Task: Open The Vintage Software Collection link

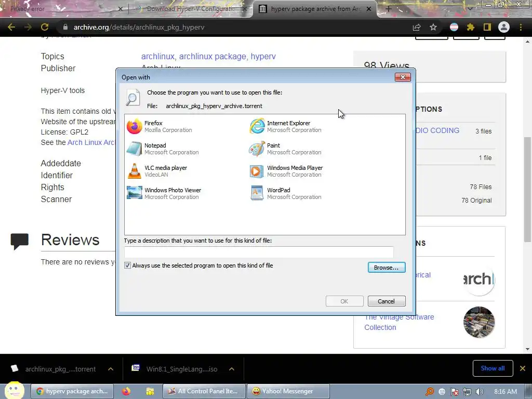Action: click(399, 322)
